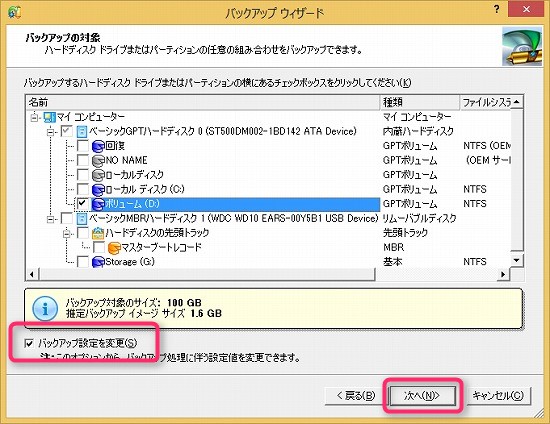
Task: Click the list scroll up arrow
Action: (x=517, y=102)
